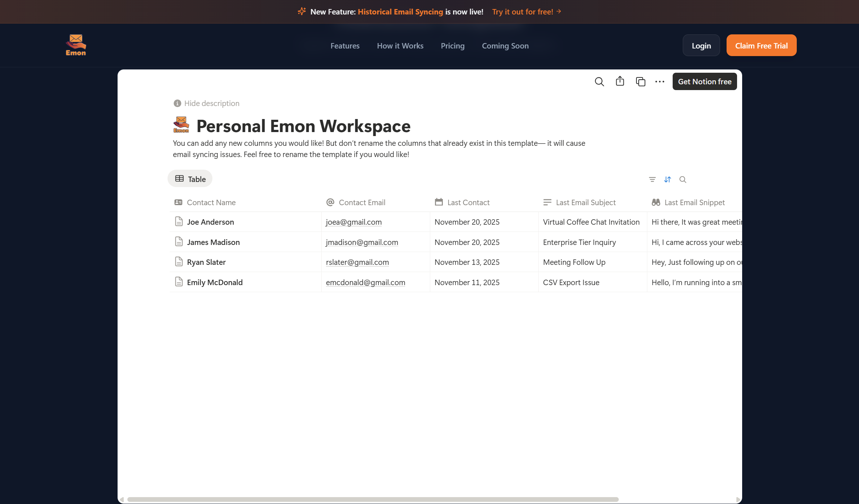Open the Last Contact column header
The width and height of the screenshot is (859, 504).
(468, 203)
